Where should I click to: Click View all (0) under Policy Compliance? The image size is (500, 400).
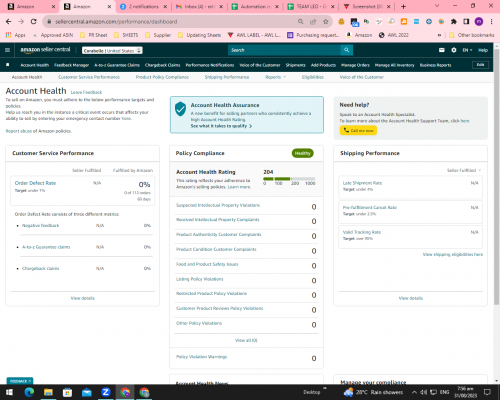(246, 340)
